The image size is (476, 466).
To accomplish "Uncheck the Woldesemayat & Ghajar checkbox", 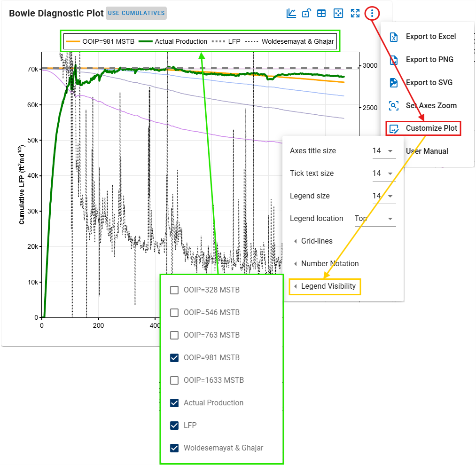I will pos(174,448).
